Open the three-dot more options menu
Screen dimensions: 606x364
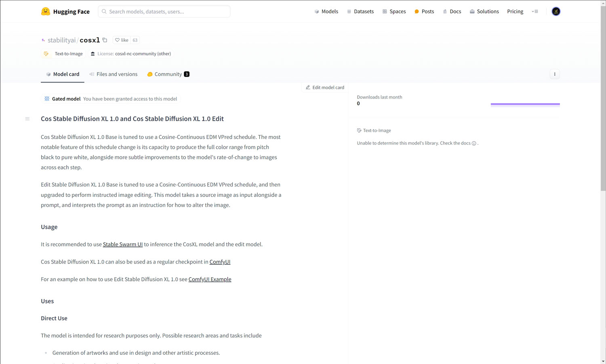(x=555, y=74)
